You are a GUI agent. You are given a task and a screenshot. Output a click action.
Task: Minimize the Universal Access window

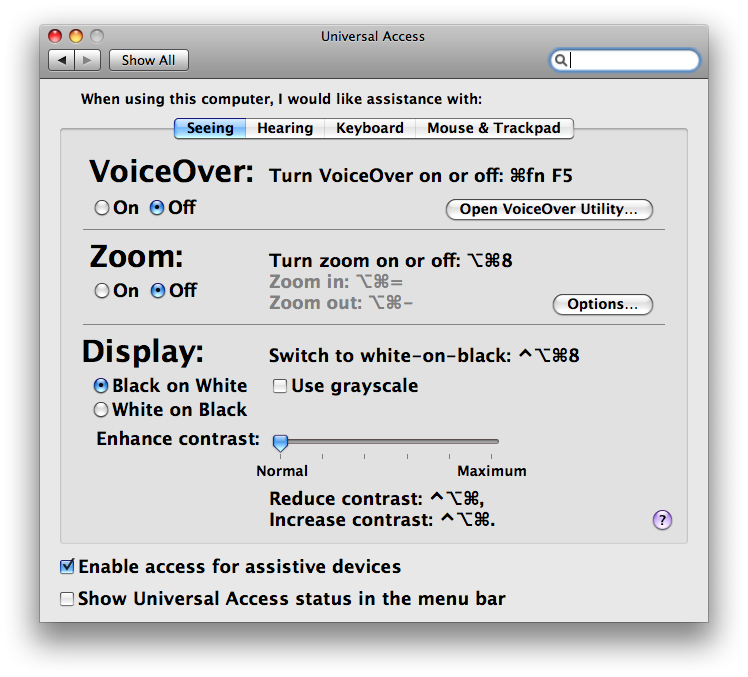[x=76, y=36]
